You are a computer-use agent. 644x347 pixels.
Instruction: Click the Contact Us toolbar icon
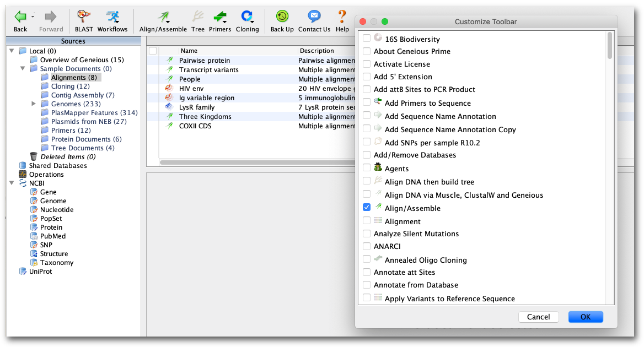point(314,17)
